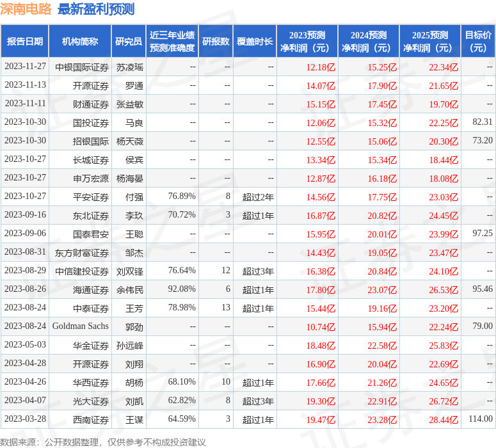The width and height of the screenshot is (496, 448).
Task: Click researcher 罗通
Action: point(134,86)
